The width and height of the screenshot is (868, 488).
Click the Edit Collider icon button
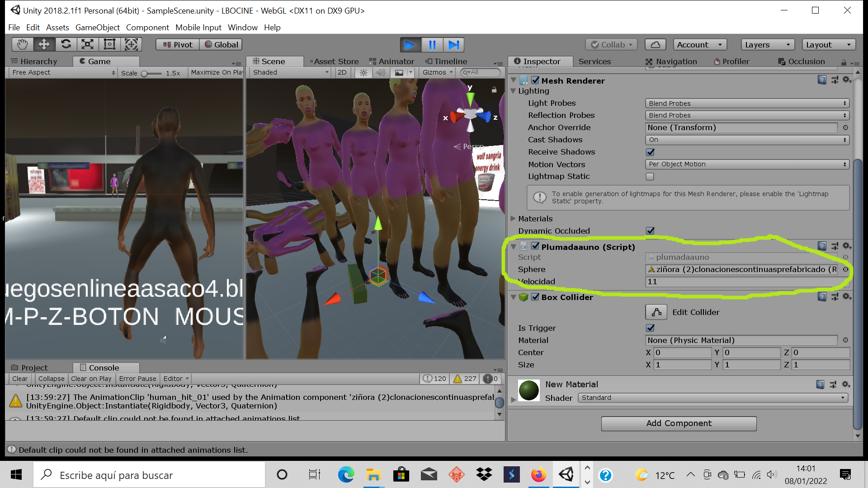pos(656,312)
